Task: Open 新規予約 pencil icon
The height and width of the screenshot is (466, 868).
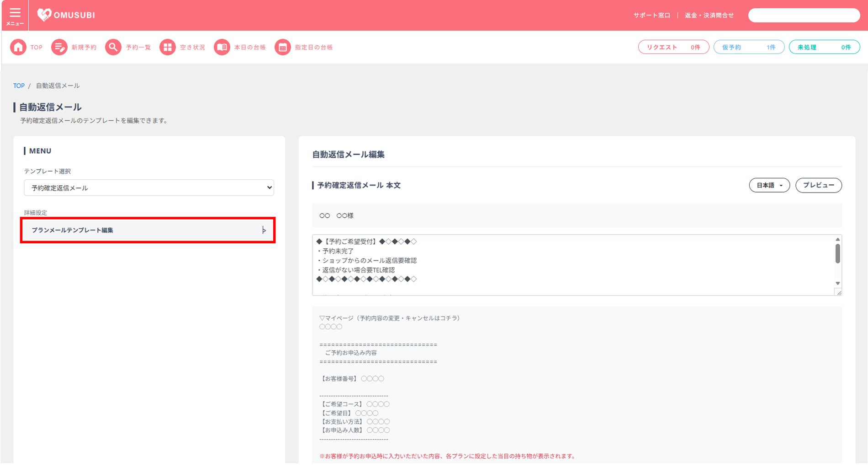Action: [x=59, y=47]
